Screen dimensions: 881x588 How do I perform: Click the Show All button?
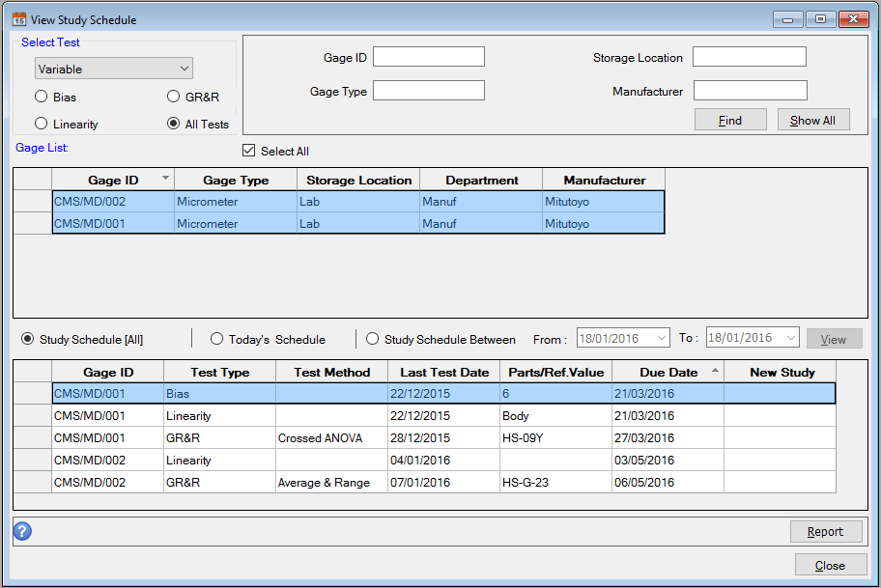[x=813, y=120]
